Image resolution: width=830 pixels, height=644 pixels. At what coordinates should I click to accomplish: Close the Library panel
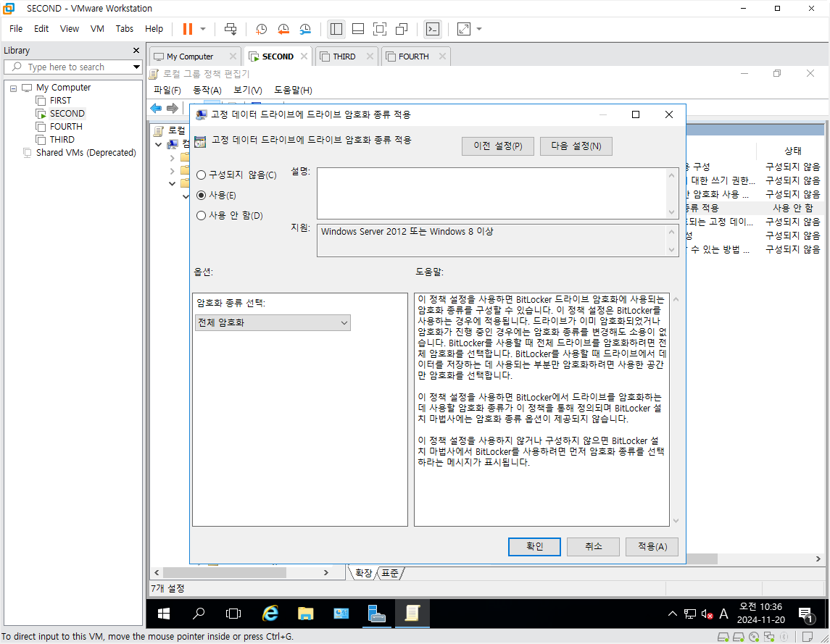pos(136,50)
